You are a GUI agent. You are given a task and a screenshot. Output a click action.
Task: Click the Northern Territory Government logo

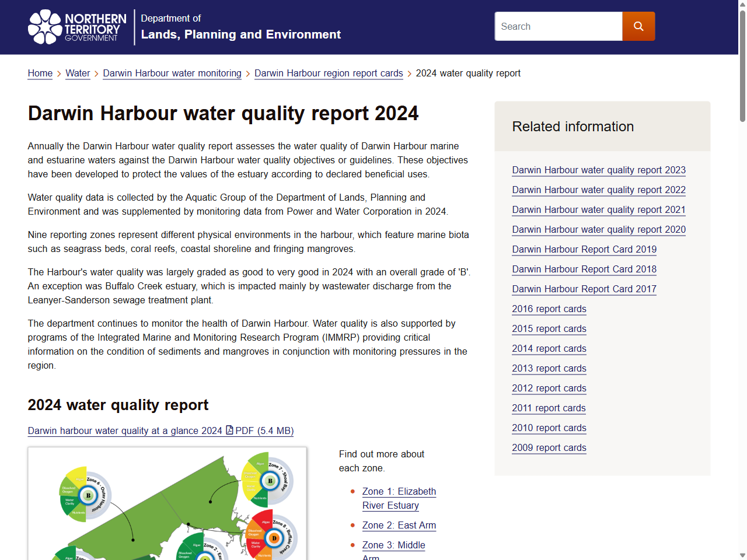point(77,27)
